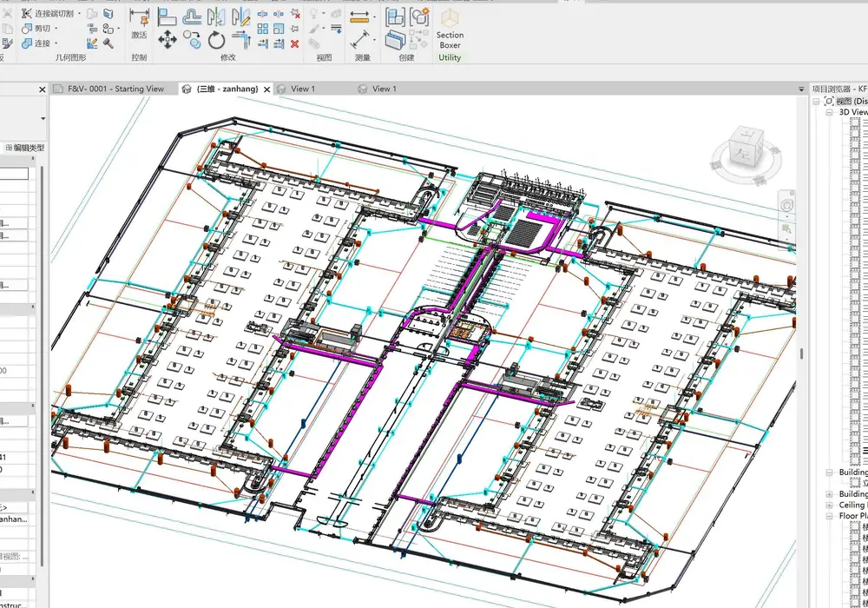868x608 pixels.
Task: Open the 连接 (Join) dropdown
Action: (56, 43)
